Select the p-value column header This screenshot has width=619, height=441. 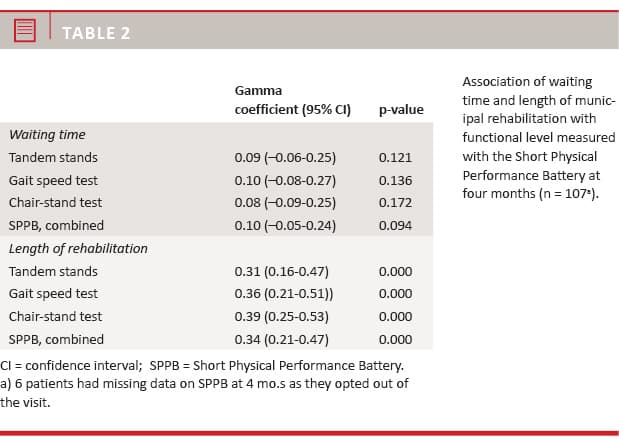click(x=401, y=109)
